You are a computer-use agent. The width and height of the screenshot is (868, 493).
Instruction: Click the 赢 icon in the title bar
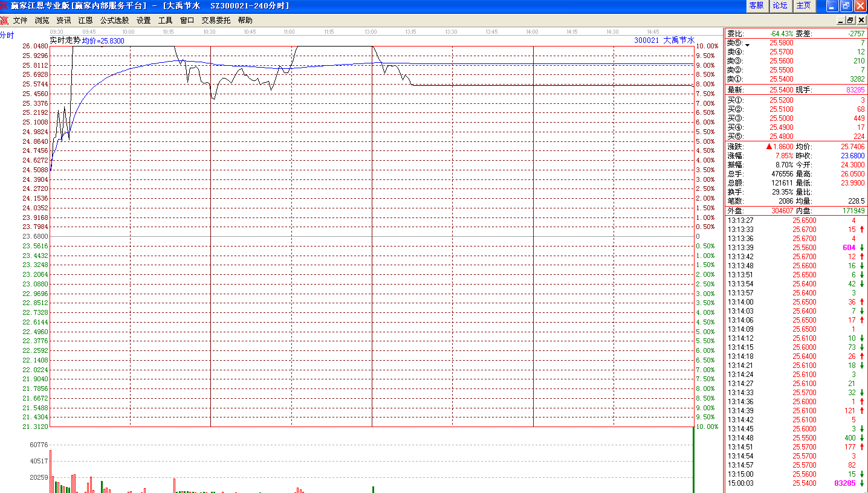pos(5,5)
